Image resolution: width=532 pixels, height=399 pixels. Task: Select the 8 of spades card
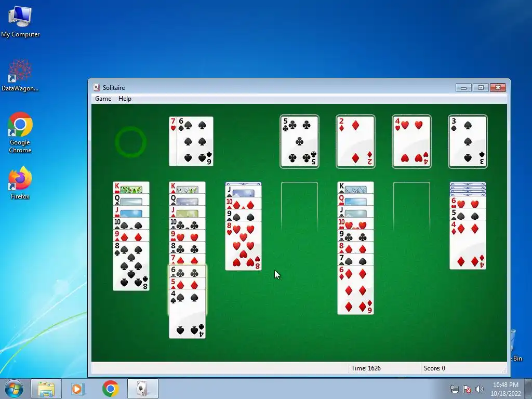point(131,265)
